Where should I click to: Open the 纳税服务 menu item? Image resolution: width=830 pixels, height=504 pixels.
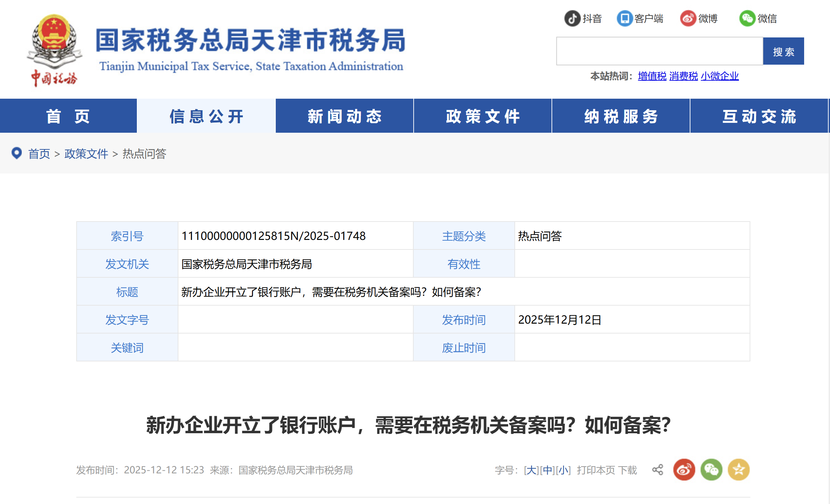click(620, 116)
